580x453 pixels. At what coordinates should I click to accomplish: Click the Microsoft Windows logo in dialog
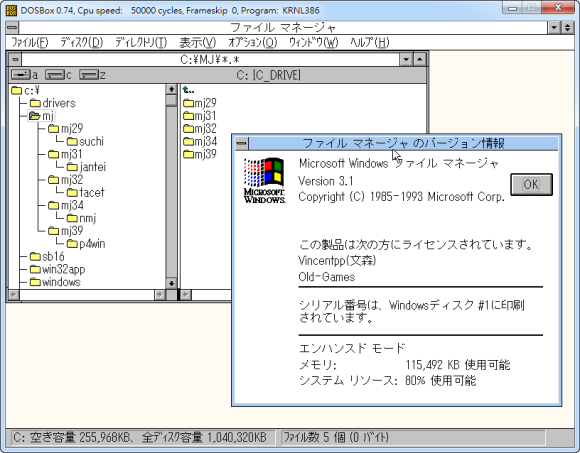click(264, 180)
